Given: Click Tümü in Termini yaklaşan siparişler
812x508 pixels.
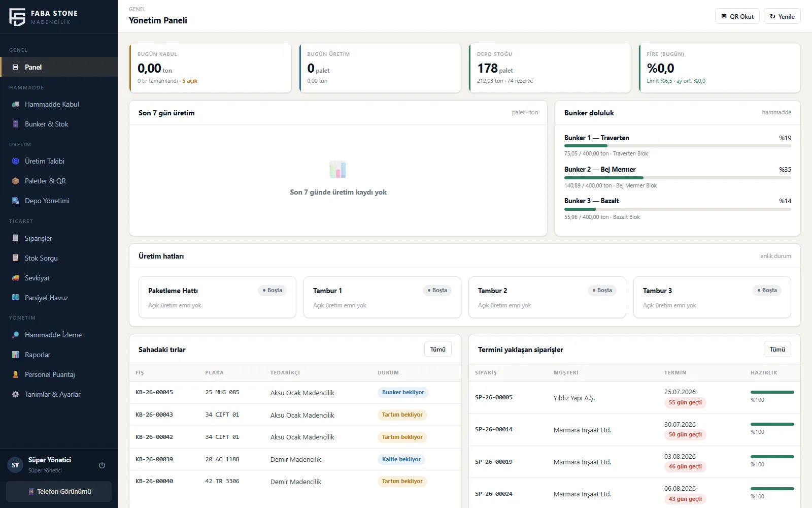Looking at the screenshot, I should [x=777, y=350].
